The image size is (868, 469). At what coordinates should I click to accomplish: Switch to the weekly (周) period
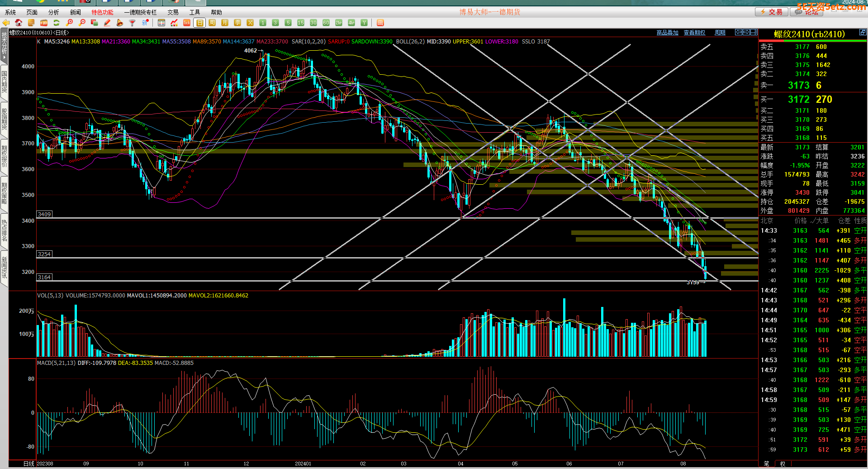pos(212,23)
